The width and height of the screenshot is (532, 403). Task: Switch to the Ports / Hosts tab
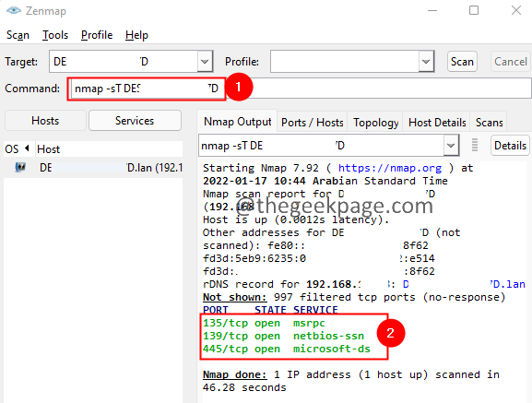313,122
